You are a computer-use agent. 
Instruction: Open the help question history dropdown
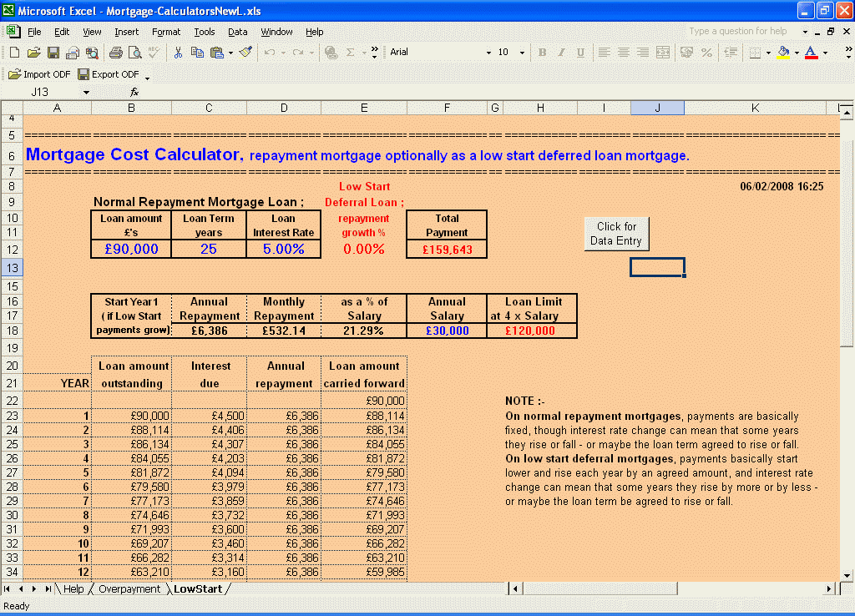tap(806, 32)
